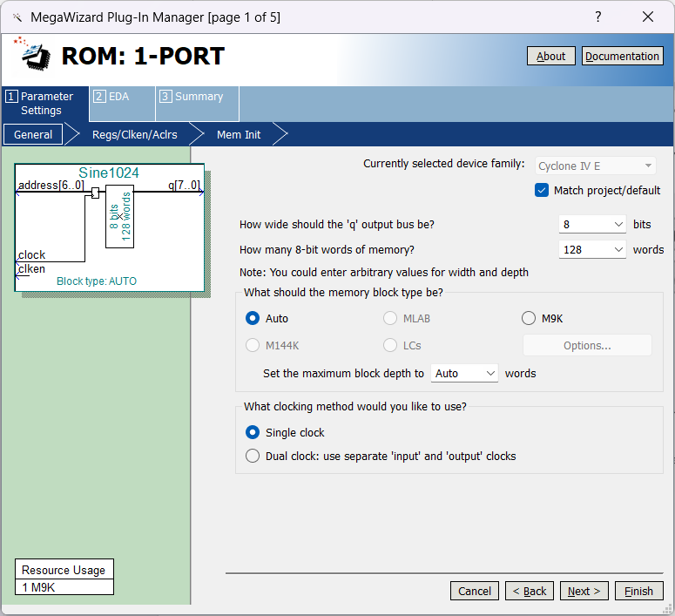Open the maximum block depth dropdown

click(x=464, y=373)
